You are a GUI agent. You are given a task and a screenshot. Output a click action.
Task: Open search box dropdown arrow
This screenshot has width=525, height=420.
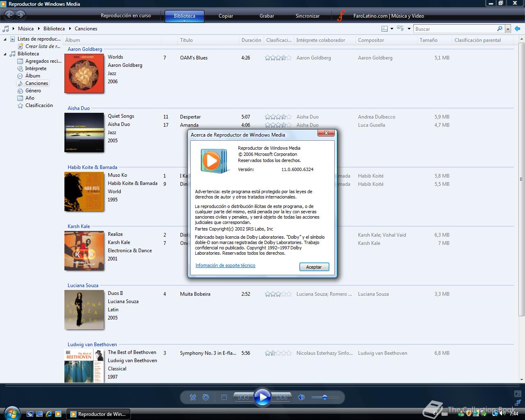[508, 29]
